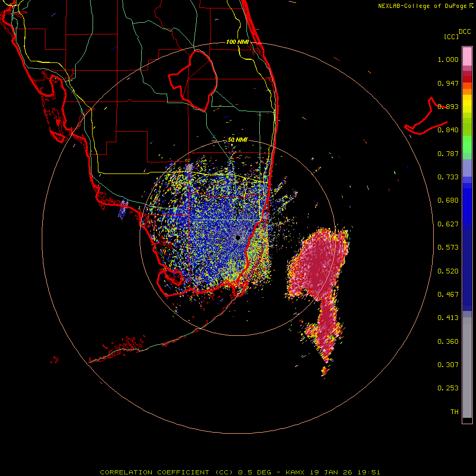Click the Correlation Coefficient KAMX caption

tap(240, 472)
